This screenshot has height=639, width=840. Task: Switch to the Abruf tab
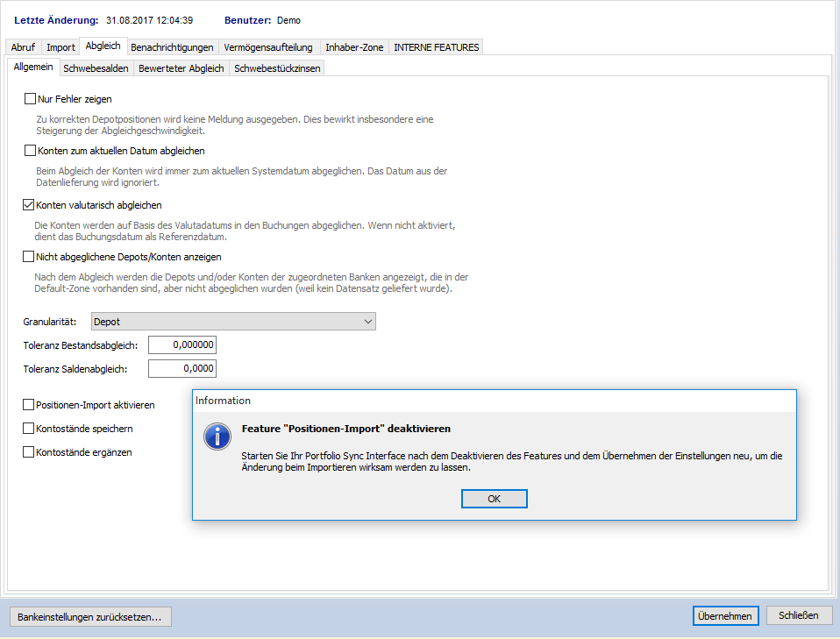pyautogui.click(x=23, y=47)
